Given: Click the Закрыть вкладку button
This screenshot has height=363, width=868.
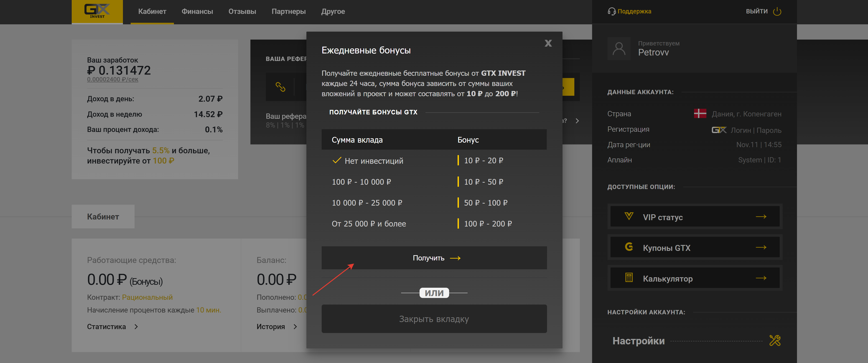Looking at the screenshot, I should [434, 319].
